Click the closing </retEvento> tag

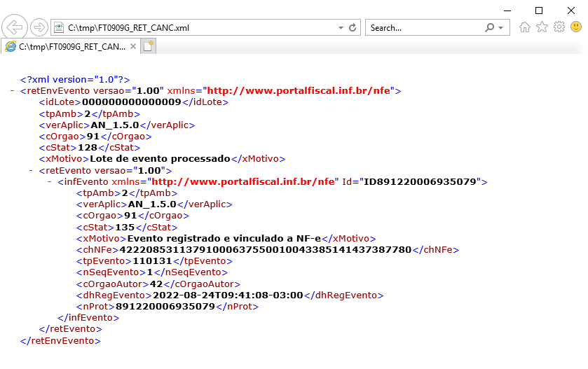71,329
